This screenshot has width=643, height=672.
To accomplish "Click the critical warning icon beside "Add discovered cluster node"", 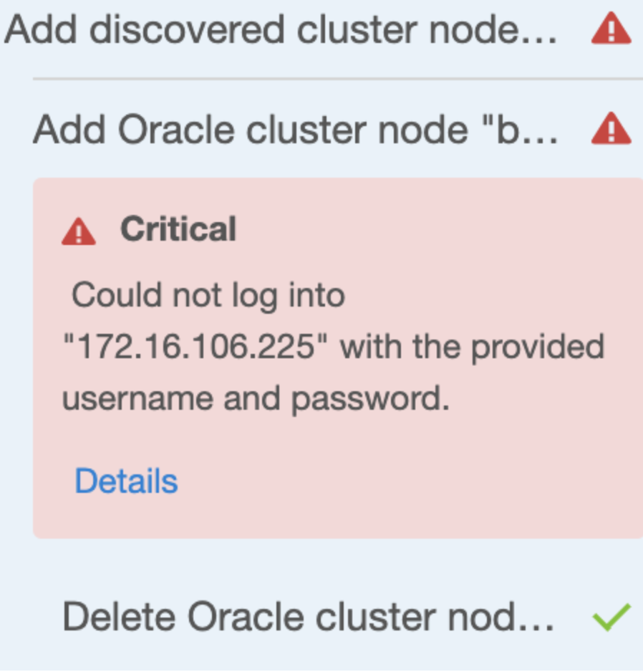I will [609, 29].
